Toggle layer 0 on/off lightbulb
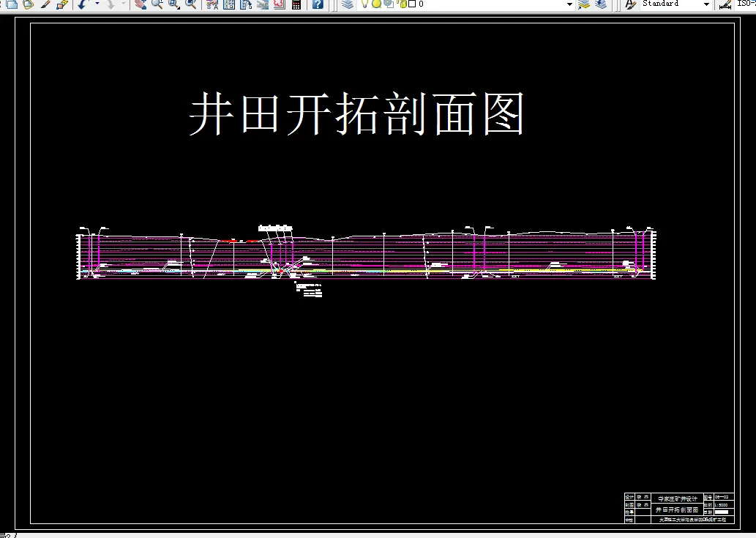Image resolution: width=756 pixels, height=538 pixels. pyautogui.click(x=365, y=4)
